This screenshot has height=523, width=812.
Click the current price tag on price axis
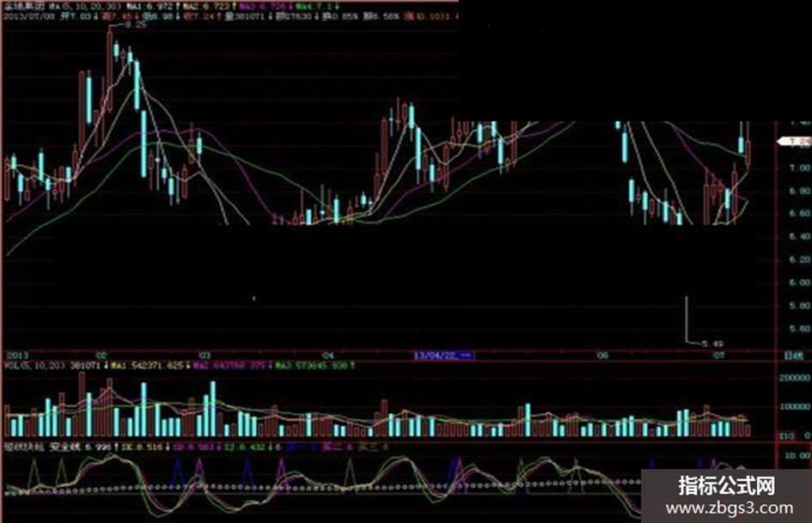(795, 142)
